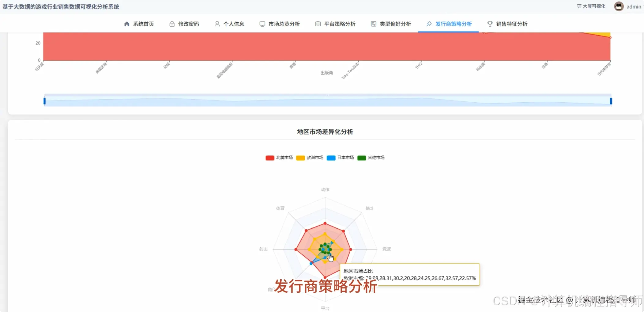Click the lightbulb icon for 销售特征分析
The image size is (644, 312).
click(489, 24)
